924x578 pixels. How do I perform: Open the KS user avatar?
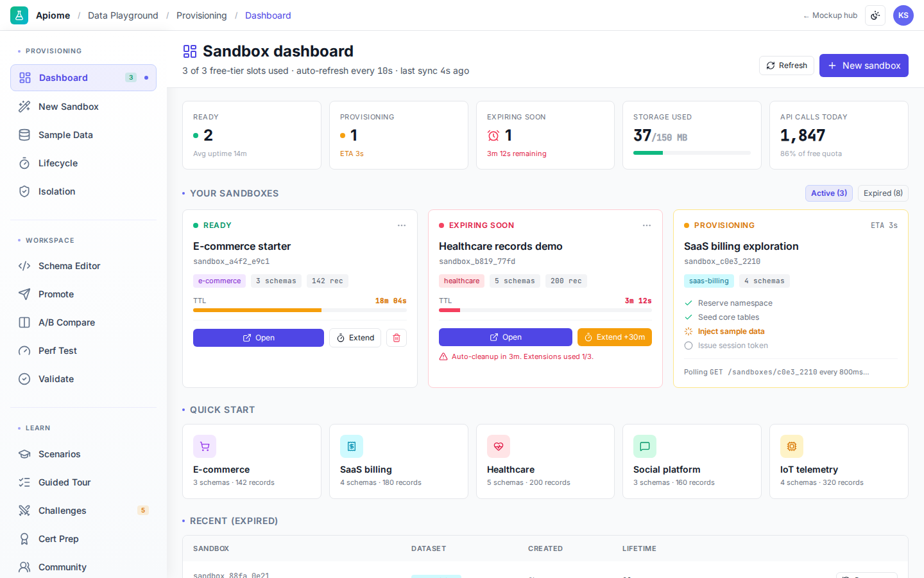point(903,15)
